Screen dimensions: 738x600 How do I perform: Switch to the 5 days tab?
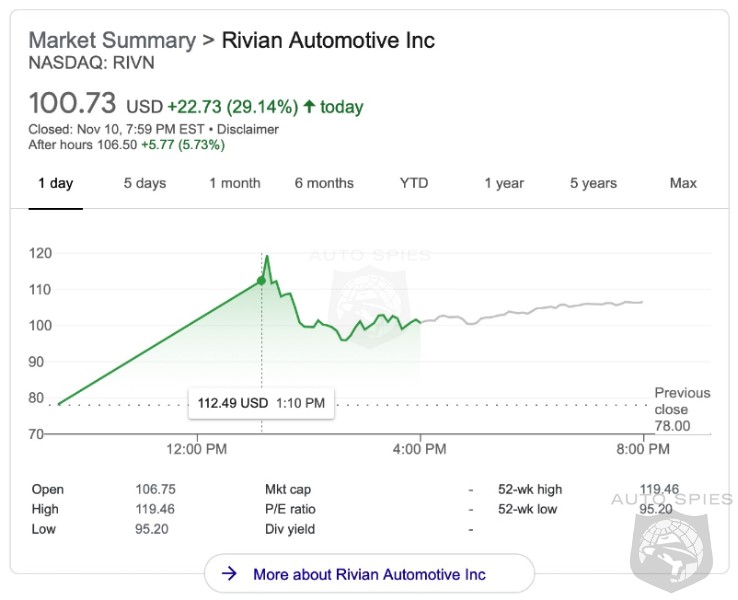[x=145, y=183]
